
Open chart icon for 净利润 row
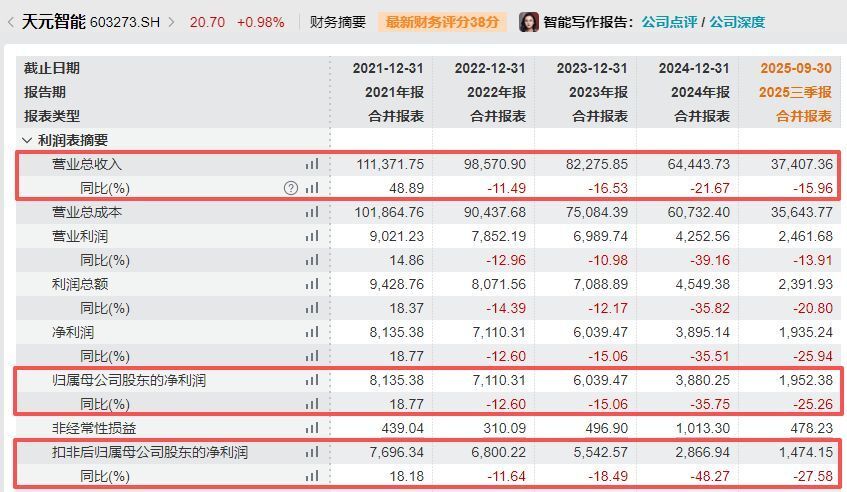click(x=312, y=332)
